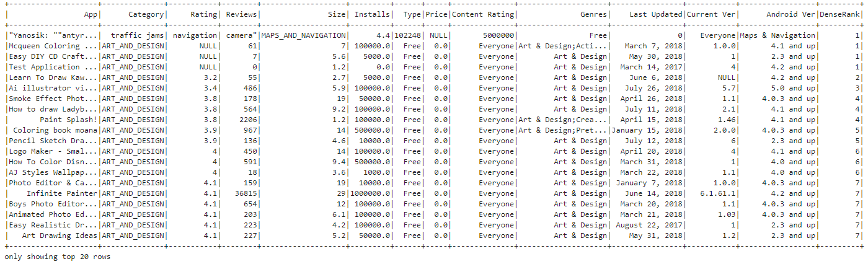868x264 pixels.
Task: Click the 'AJ Styles Wallpap...' app name
Action: 53,172
